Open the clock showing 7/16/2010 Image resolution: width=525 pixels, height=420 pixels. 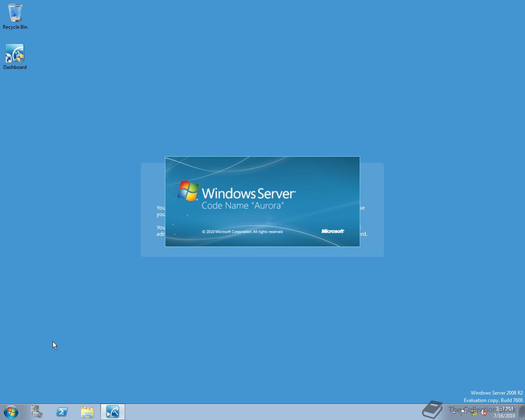(x=504, y=412)
